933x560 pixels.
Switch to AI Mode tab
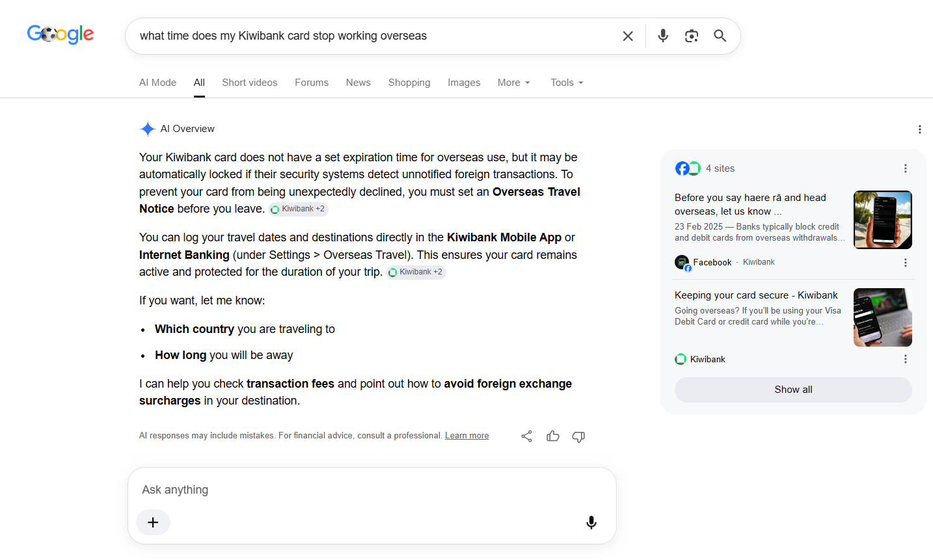(x=157, y=83)
